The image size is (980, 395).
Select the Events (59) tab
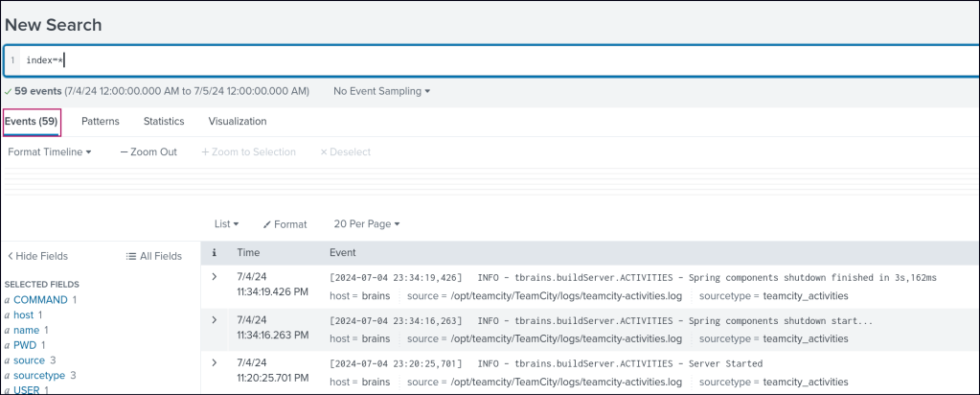tap(32, 122)
